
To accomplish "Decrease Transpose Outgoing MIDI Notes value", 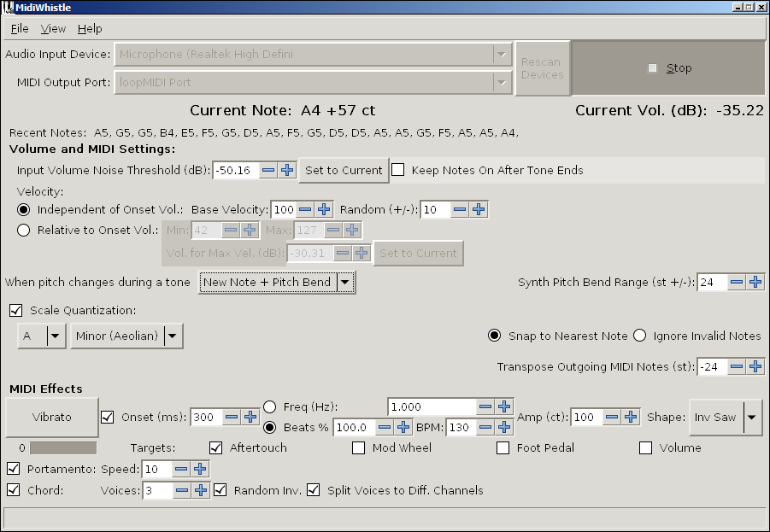I will pos(736,366).
